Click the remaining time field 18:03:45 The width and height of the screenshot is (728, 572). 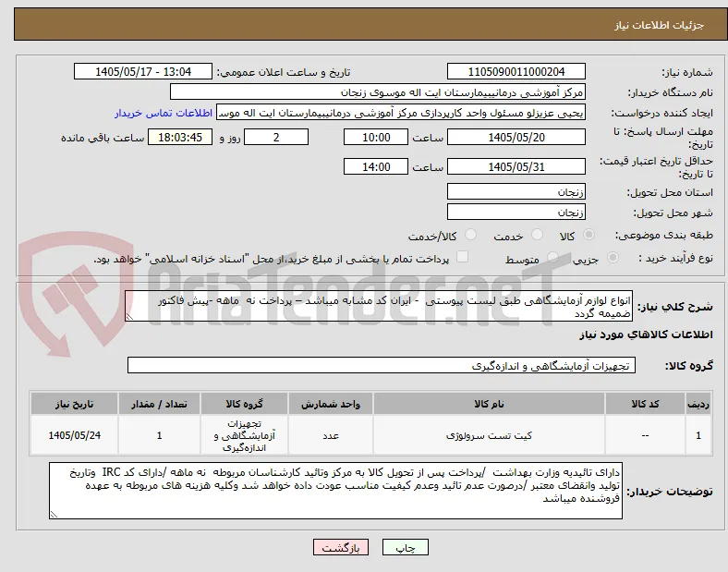tap(180, 138)
